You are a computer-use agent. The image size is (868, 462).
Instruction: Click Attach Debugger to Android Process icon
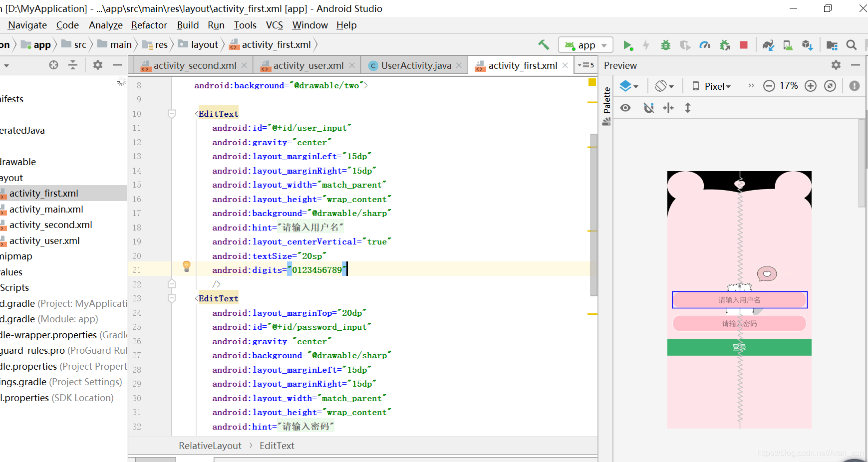(x=725, y=45)
